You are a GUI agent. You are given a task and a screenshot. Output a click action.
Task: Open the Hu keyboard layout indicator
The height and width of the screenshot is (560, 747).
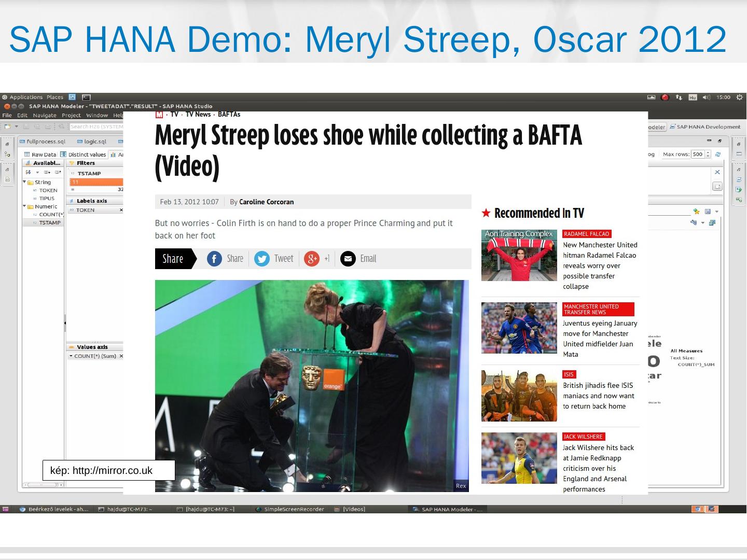coord(693,97)
